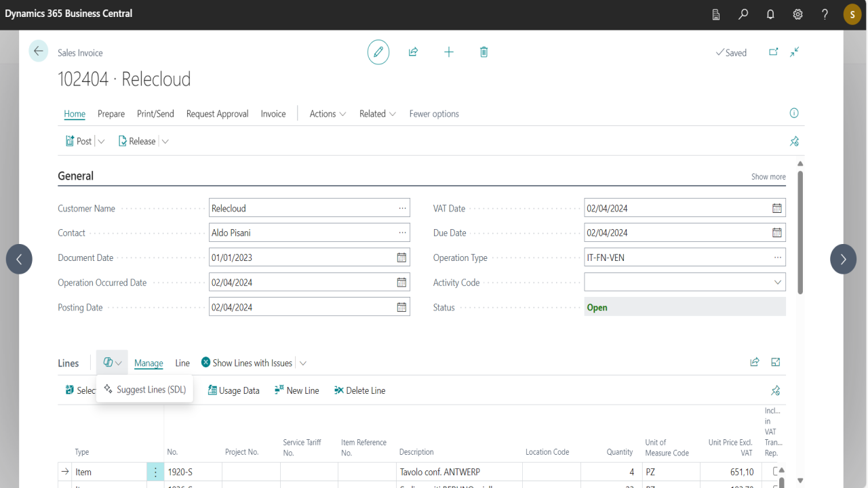Look up Operation Type with ellipsis
The height and width of the screenshot is (488, 868).
click(777, 258)
